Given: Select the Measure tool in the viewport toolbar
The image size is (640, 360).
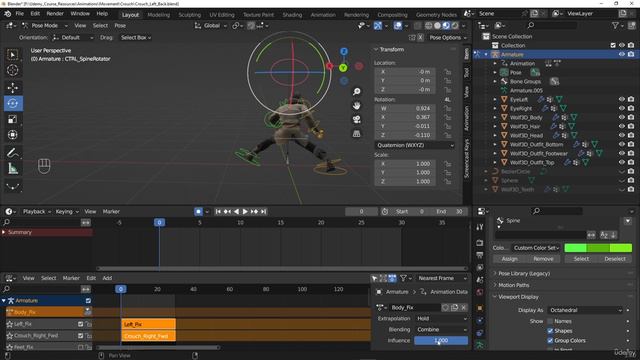Looking at the screenshot, I should (13, 169).
